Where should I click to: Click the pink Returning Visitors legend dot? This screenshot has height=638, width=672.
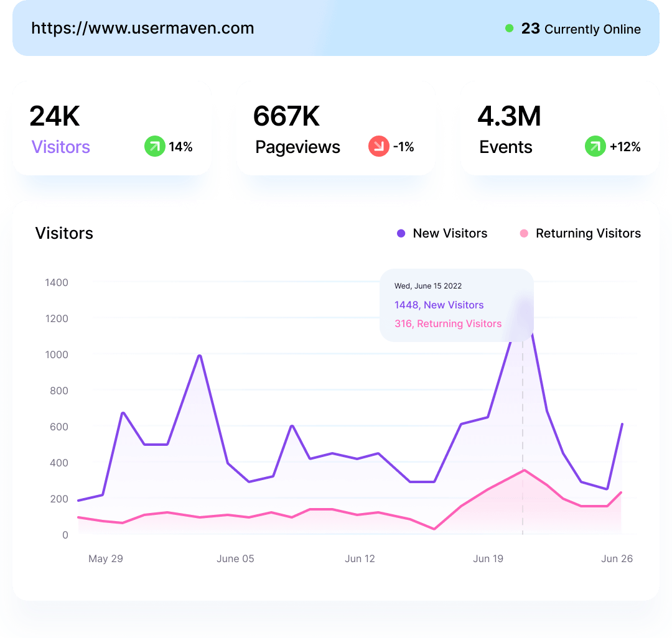[524, 233]
